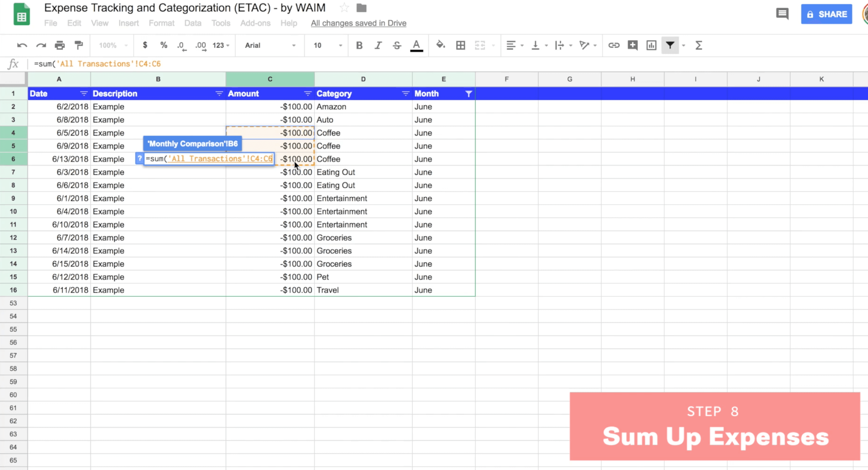
Task: Toggle bold formatting
Action: tap(359, 45)
